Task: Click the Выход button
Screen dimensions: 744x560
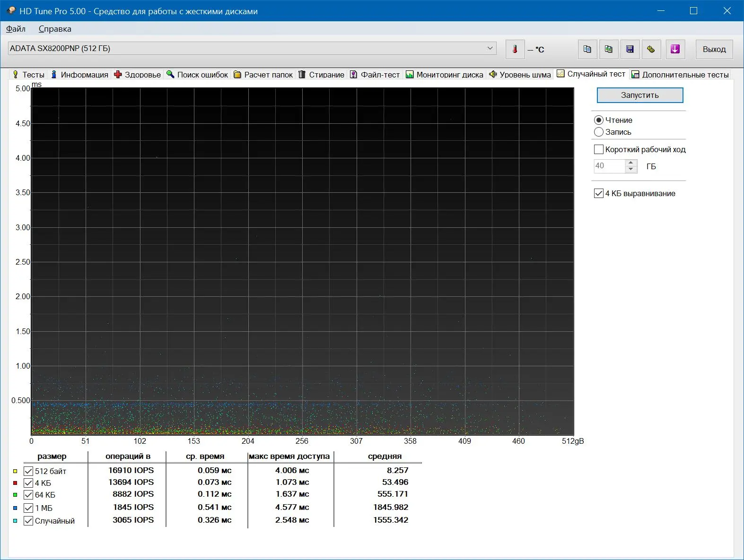Action: tap(714, 49)
